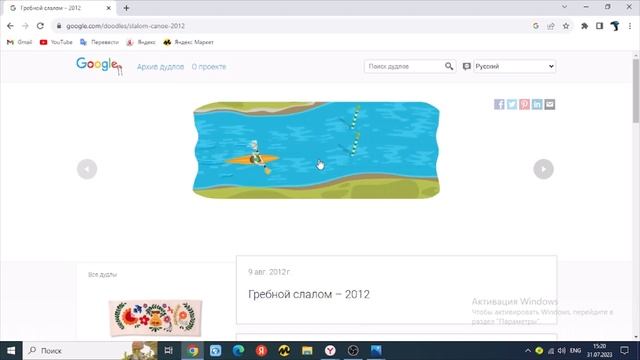Click the slalom canoe doodle game
640x360 pixels.
tap(316, 150)
